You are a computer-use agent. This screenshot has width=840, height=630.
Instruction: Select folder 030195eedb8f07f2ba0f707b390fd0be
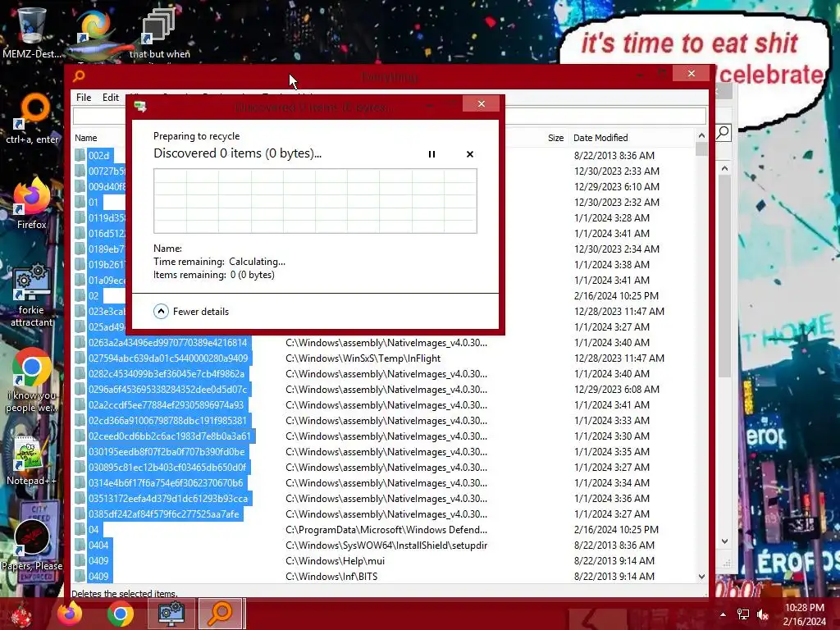click(167, 452)
